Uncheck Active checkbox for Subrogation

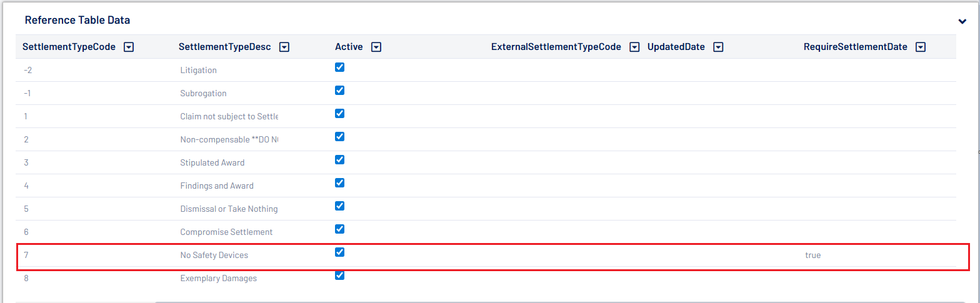[x=340, y=91]
